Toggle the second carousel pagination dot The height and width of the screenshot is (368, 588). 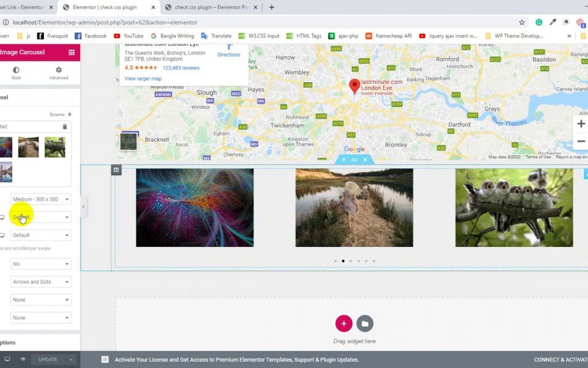click(343, 261)
